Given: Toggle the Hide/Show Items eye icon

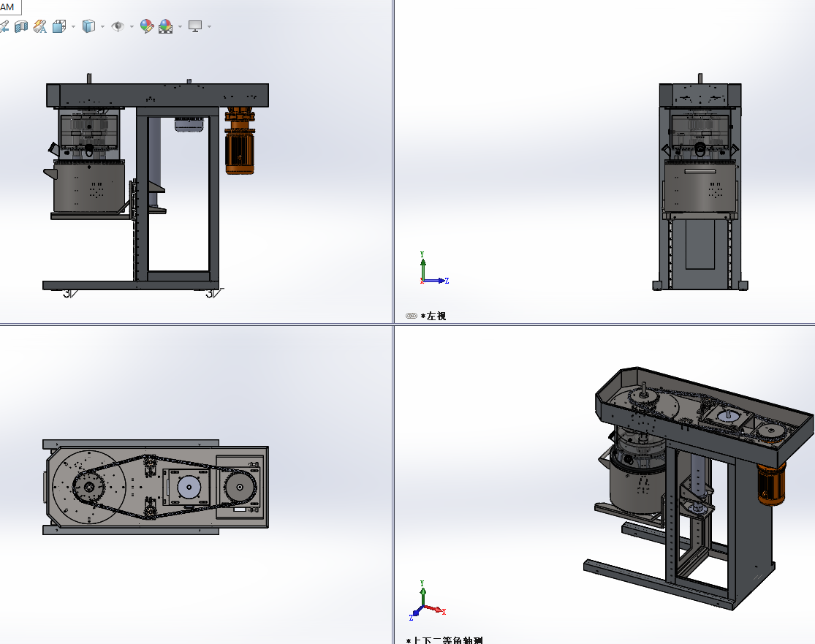Looking at the screenshot, I should coord(118,26).
